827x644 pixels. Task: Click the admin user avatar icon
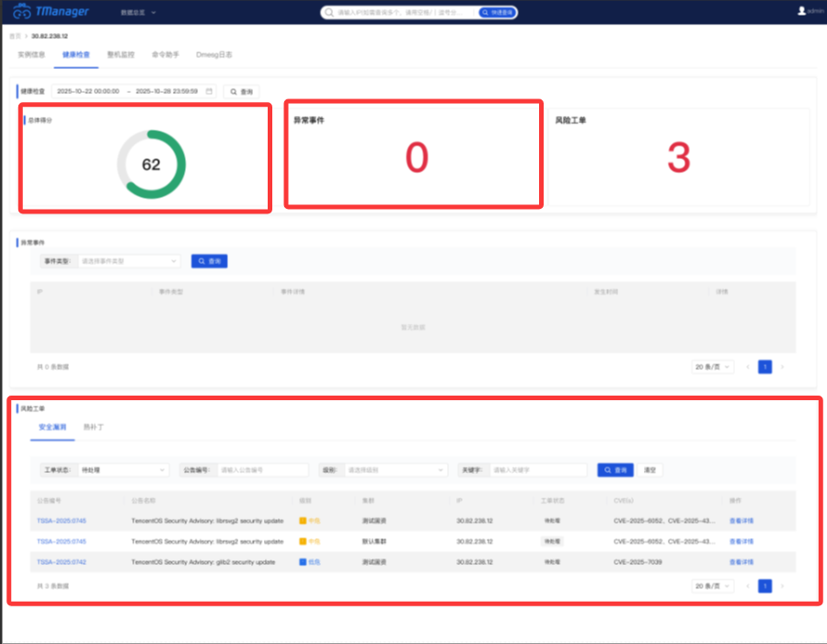(x=801, y=11)
